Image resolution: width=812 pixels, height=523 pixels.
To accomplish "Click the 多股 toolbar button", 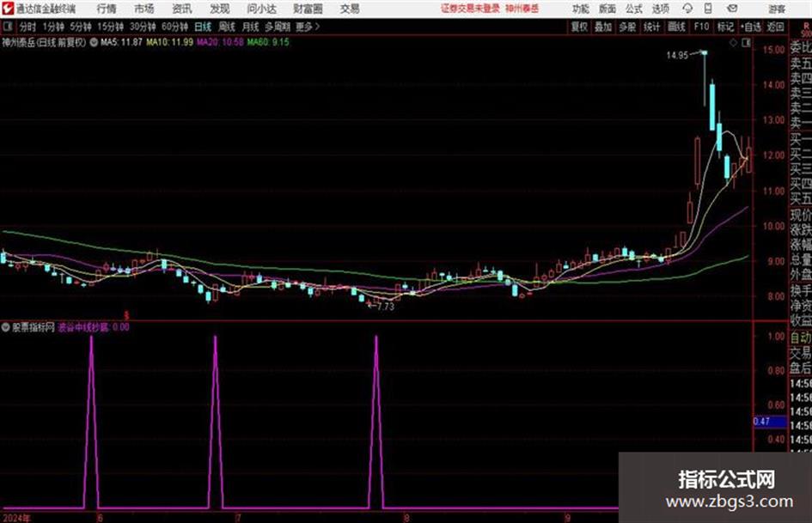I will [x=627, y=27].
